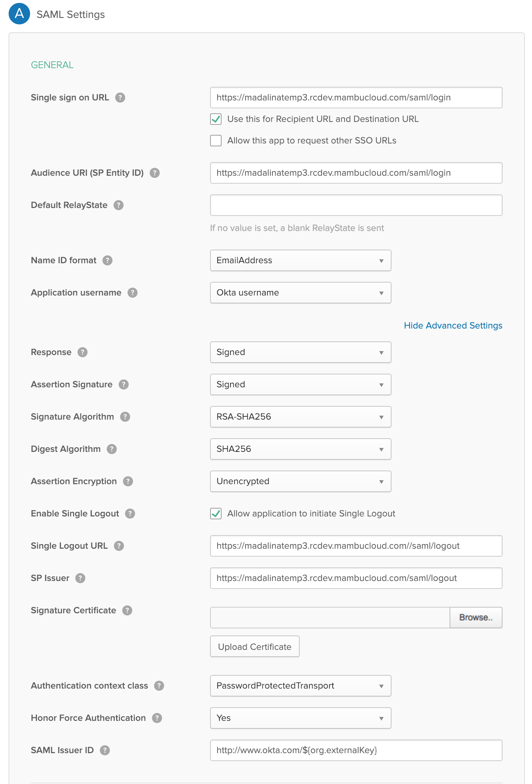Click the Audience URI help tooltip
This screenshot has width=532, height=784.
pos(155,173)
